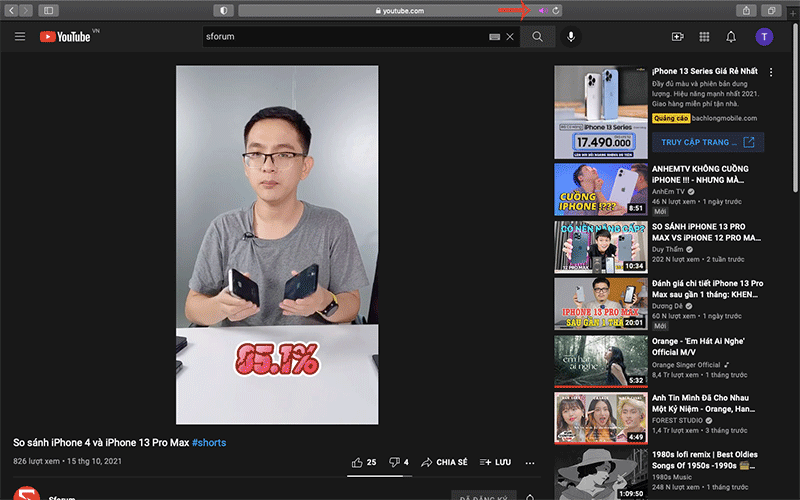This screenshot has width=800, height=500.
Task: Save video with LƯU button
Action: [x=495, y=462]
